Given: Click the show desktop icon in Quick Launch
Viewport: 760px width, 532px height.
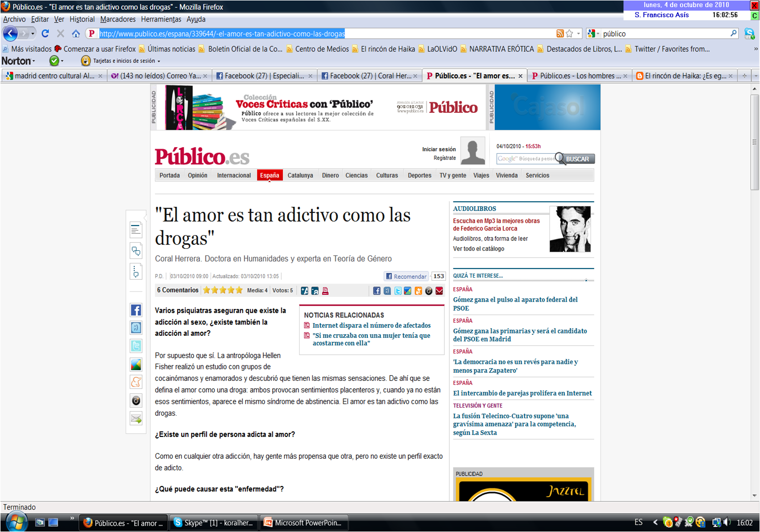Looking at the screenshot, I should (53, 522).
